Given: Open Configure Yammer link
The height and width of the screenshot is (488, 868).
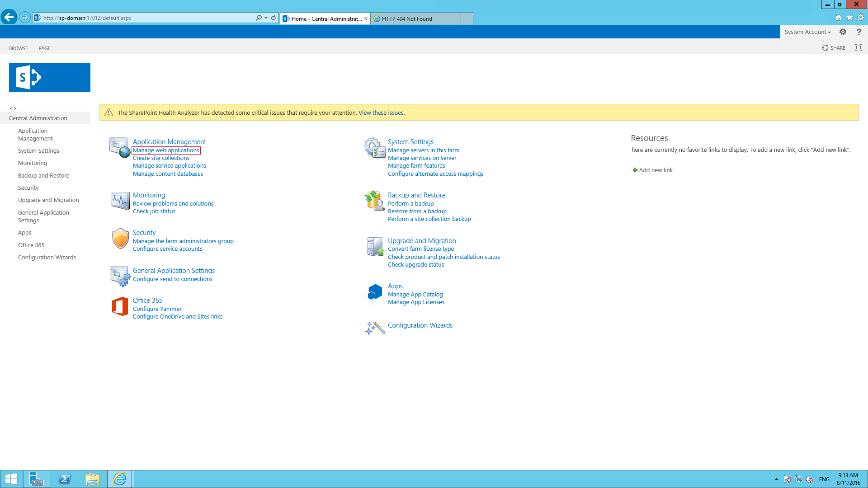Looking at the screenshot, I should click(x=157, y=309).
